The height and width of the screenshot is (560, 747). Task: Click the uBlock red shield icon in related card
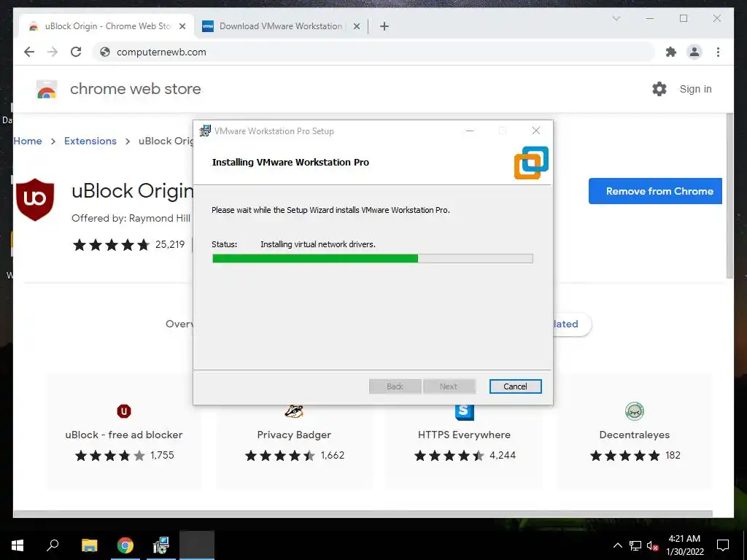point(124,411)
